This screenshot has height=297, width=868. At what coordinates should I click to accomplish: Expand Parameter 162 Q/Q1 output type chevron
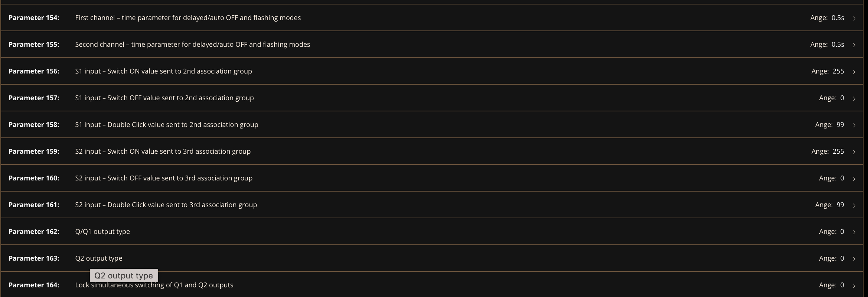(x=854, y=232)
